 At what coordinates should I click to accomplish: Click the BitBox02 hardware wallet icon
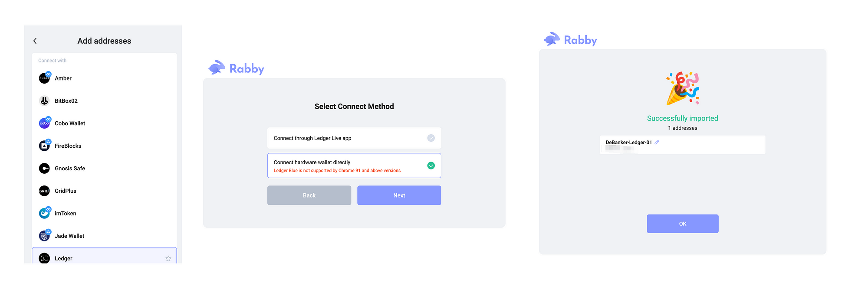(x=44, y=101)
